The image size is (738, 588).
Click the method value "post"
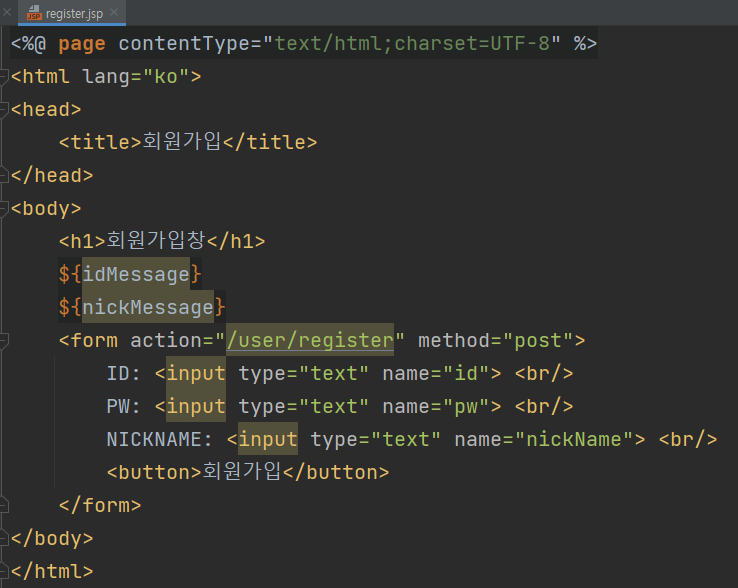click(x=538, y=341)
